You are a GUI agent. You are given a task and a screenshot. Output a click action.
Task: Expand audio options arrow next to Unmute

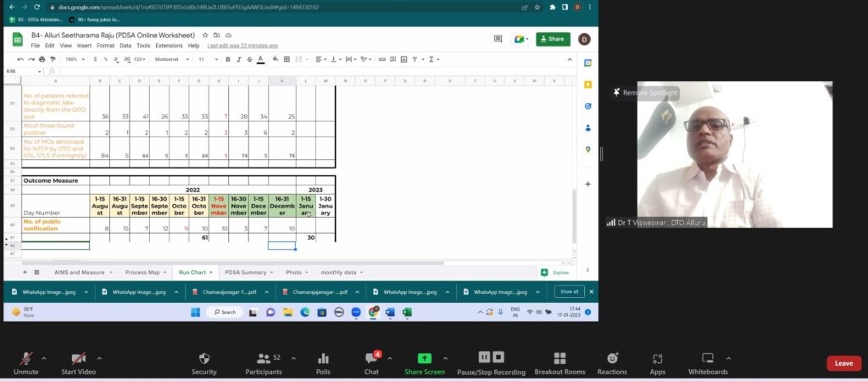pyautogui.click(x=44, y=357)
